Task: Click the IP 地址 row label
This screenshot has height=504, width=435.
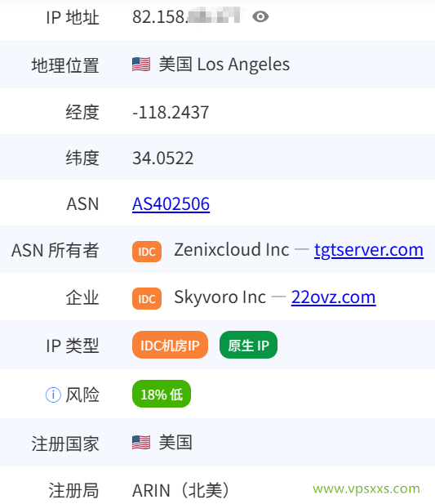Action: 73,17
